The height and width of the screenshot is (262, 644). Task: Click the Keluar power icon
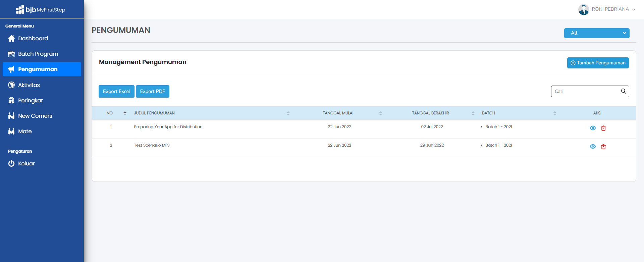pyautogui.click(x=11, y=164)
